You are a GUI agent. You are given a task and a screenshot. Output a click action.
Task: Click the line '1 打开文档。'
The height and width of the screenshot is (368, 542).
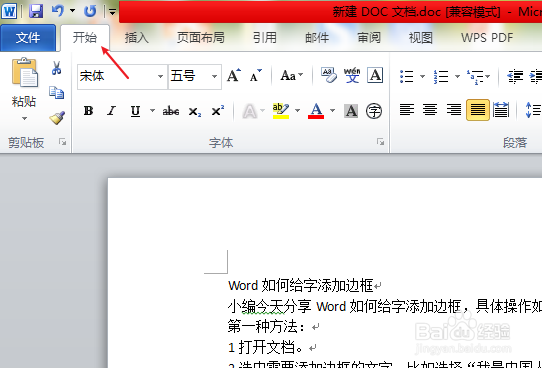(x=265, y=347)
